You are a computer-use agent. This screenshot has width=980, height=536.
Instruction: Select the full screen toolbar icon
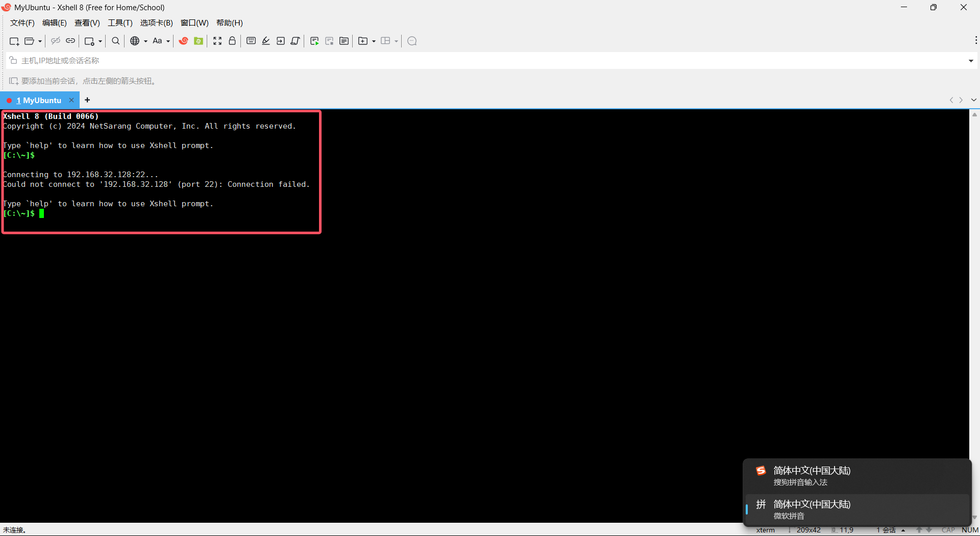[x=217, y=41]
